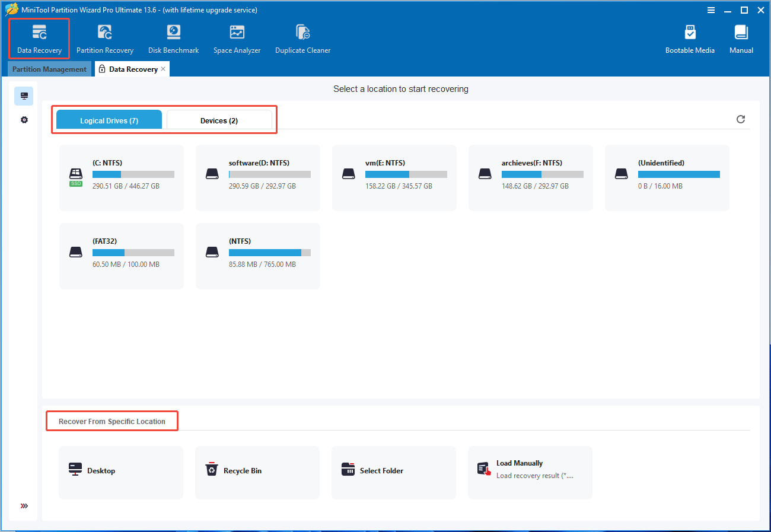Launch Partition Recovery from toolbar
The width and height of the screenshot is (771, 532).
pyautogui.click(x=105, y=39)
